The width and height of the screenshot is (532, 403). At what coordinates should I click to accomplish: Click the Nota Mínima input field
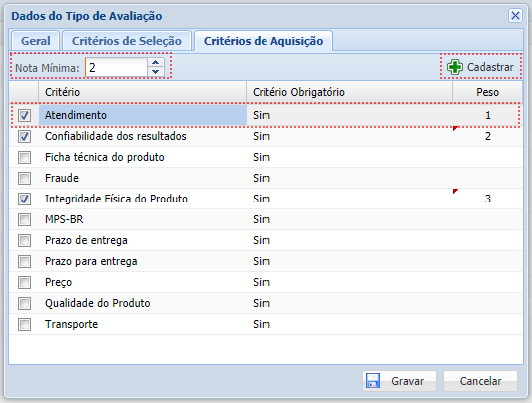[116, 67]
